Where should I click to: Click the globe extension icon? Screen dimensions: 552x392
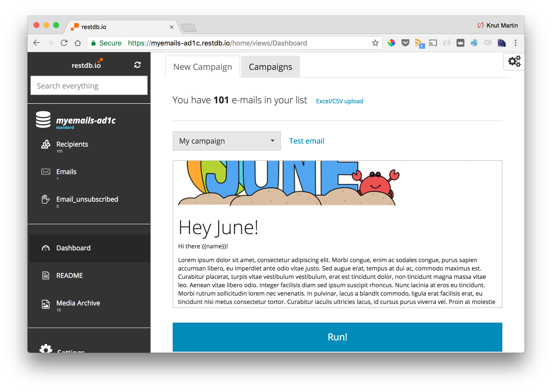(474, 43)
